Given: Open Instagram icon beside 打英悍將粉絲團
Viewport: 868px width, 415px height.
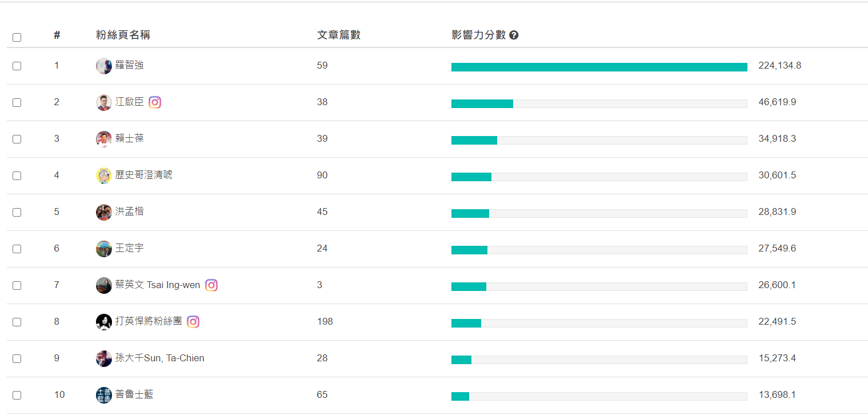Looking at the screenshot, I should click(x=193, y=322).
